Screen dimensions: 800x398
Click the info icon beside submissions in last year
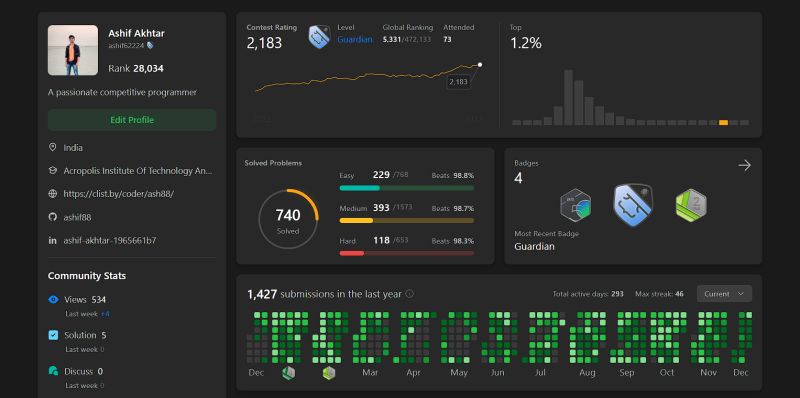(x=409, y=294)
